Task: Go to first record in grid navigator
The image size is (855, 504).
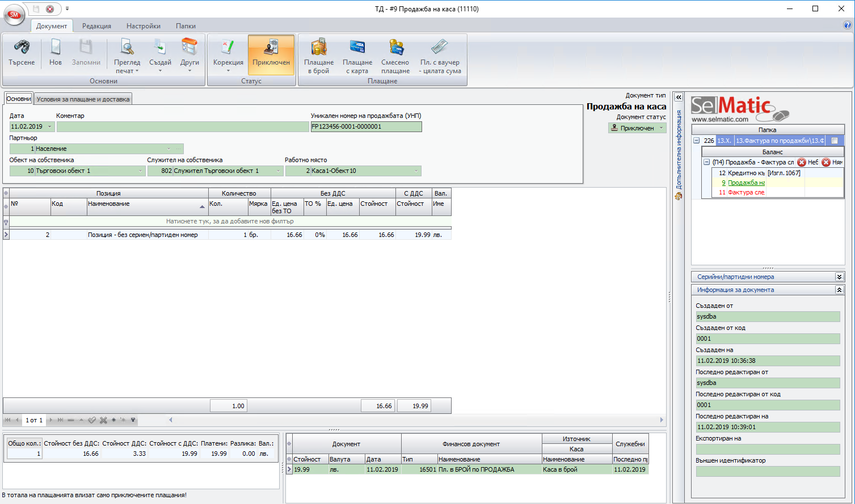Action: [9, 420]
